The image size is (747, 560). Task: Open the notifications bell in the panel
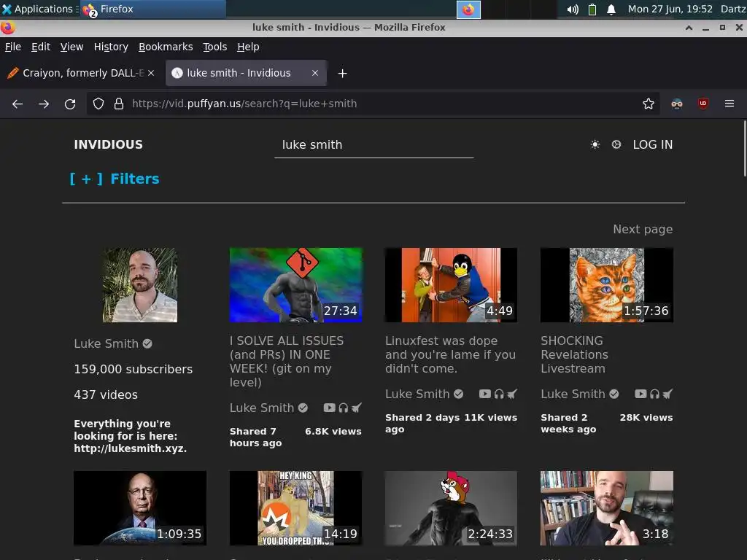coord(611,9)
